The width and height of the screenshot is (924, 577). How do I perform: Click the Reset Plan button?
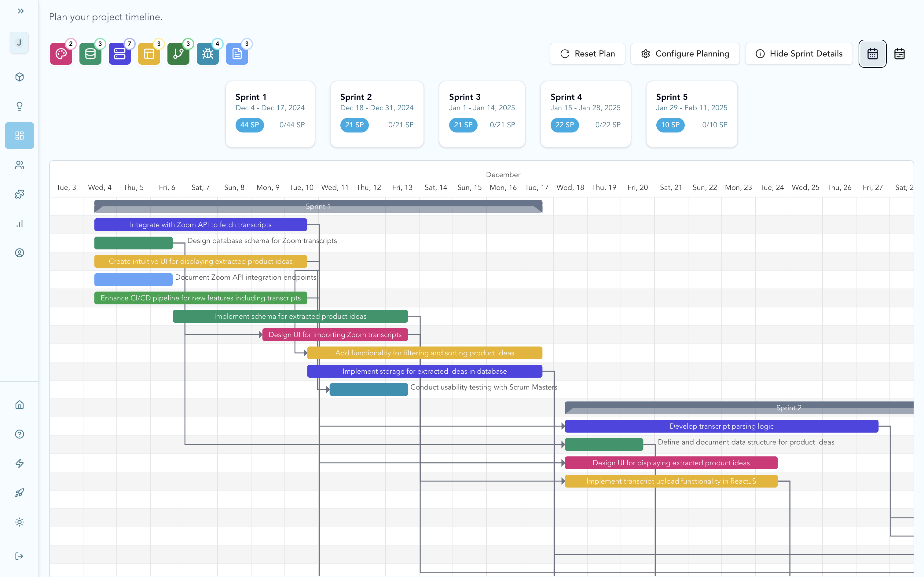coord(587,54)
